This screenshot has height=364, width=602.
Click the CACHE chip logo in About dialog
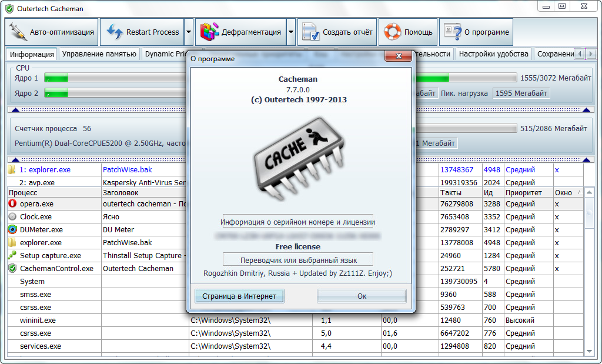[x=299, y=159]
